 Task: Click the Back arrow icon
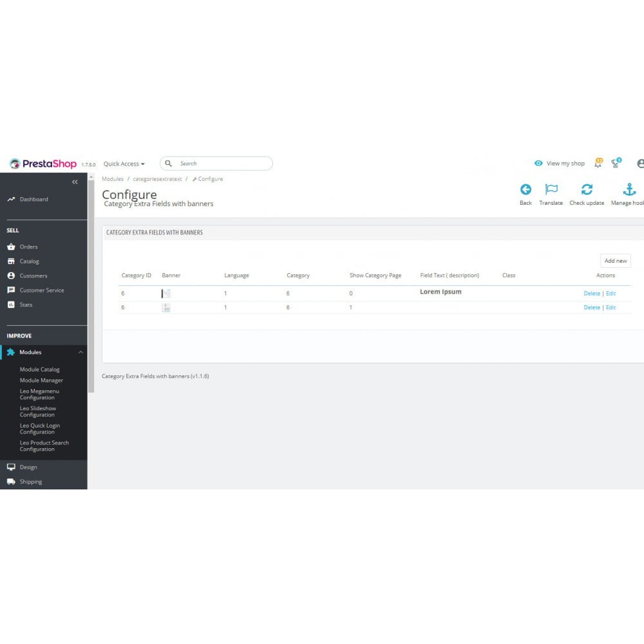click(526, 189)
